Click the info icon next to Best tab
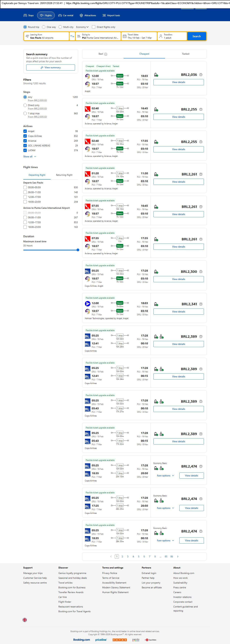230x644 pixels. tap(106, 54)
